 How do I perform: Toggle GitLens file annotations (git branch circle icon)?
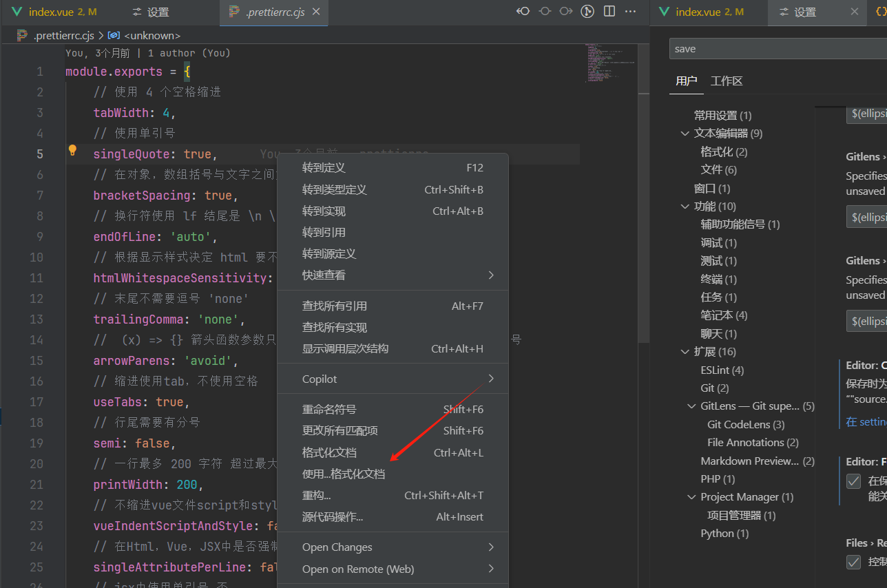(x=587, y=11)
